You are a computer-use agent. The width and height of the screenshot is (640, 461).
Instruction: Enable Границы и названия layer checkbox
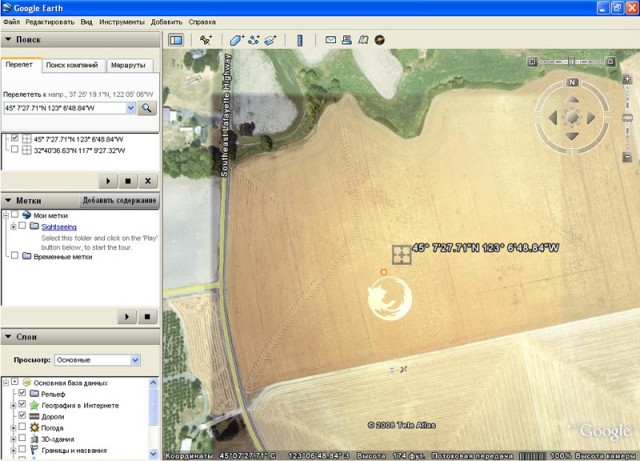click(x=22, y=449)
